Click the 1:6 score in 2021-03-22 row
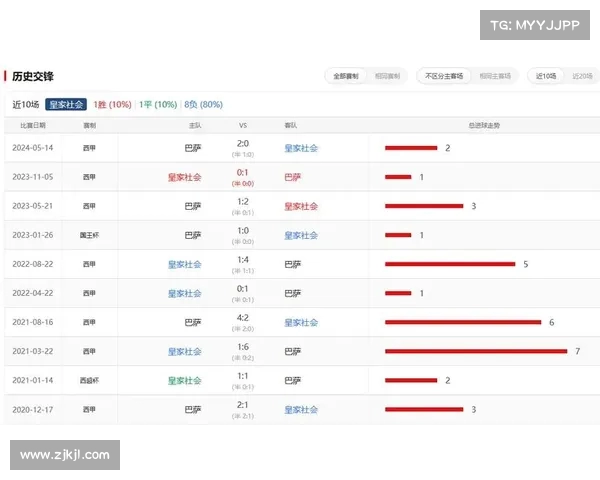The image size is (600, 480). (243, 347)
